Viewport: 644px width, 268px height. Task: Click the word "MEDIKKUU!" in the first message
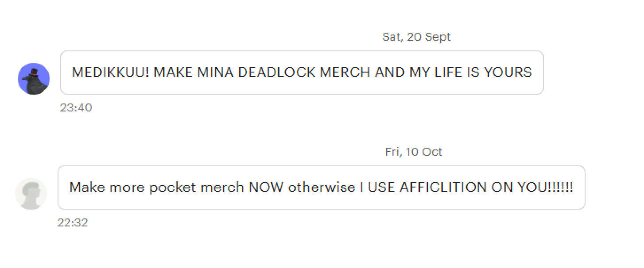(110, 73)
